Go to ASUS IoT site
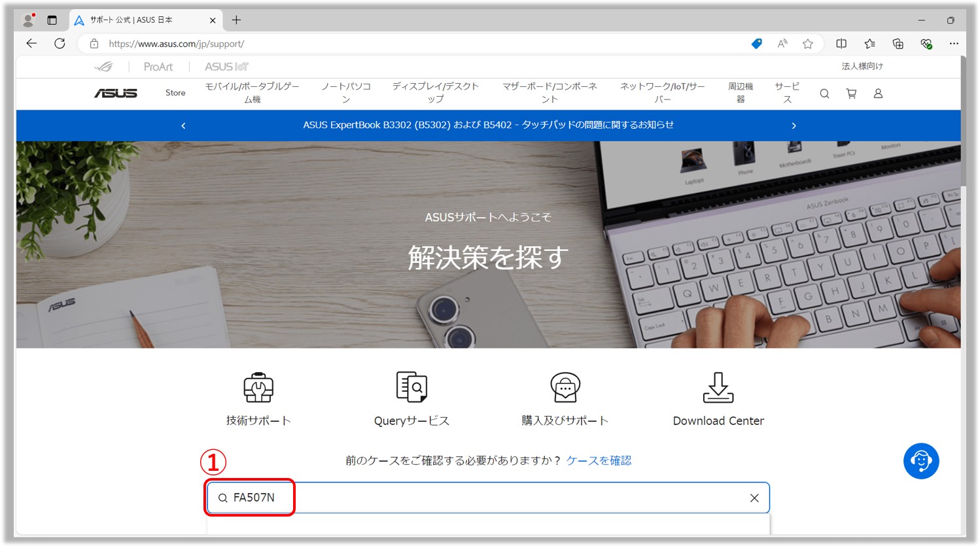The image size is (980, 546). (226, 67)
